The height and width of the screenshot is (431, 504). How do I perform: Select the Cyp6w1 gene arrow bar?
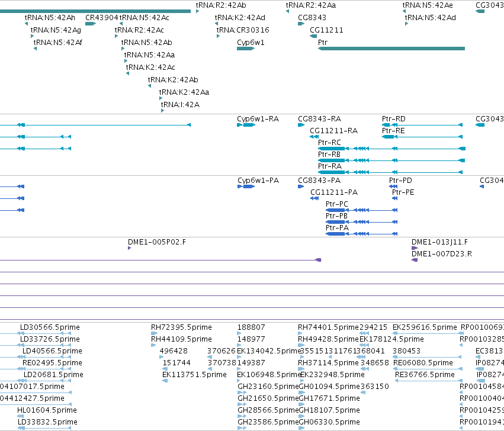(x=246, y=49)
